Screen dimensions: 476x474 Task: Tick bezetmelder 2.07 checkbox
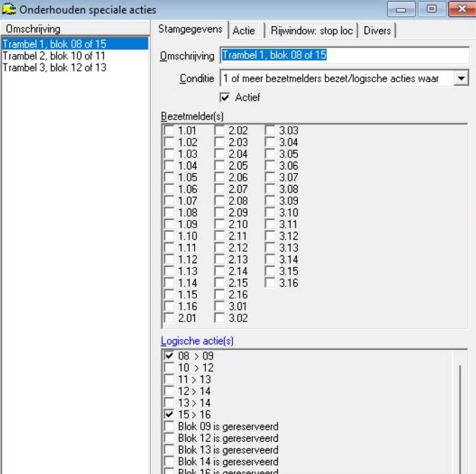click(x=219, y=189)
